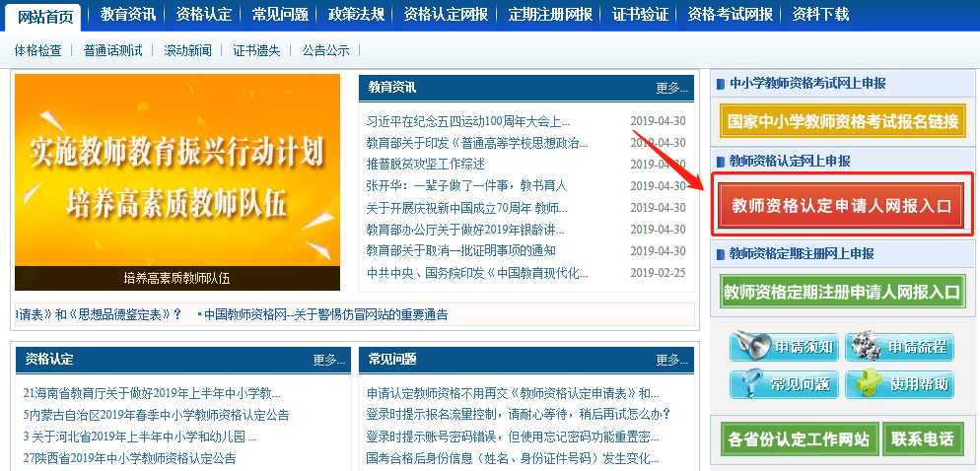Open the 普通话测试 sub-navigation link

pyautogui.click(x=112, y=50)
